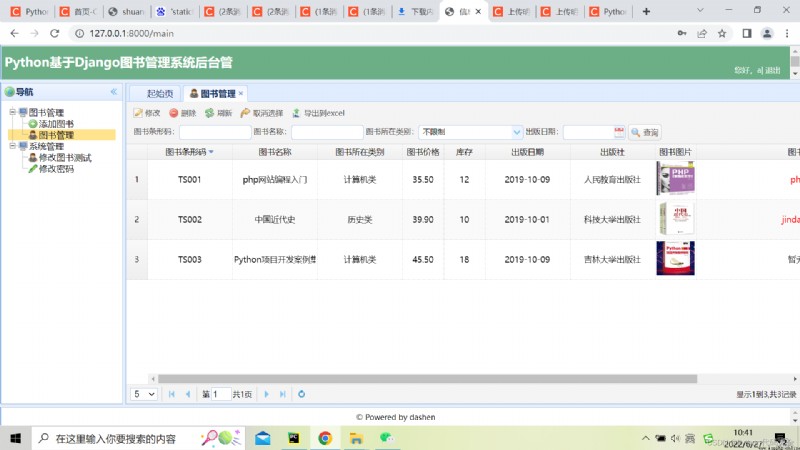
Task: Open the 图书所在类别 dropdown arrow
Action: click(517, 132)
